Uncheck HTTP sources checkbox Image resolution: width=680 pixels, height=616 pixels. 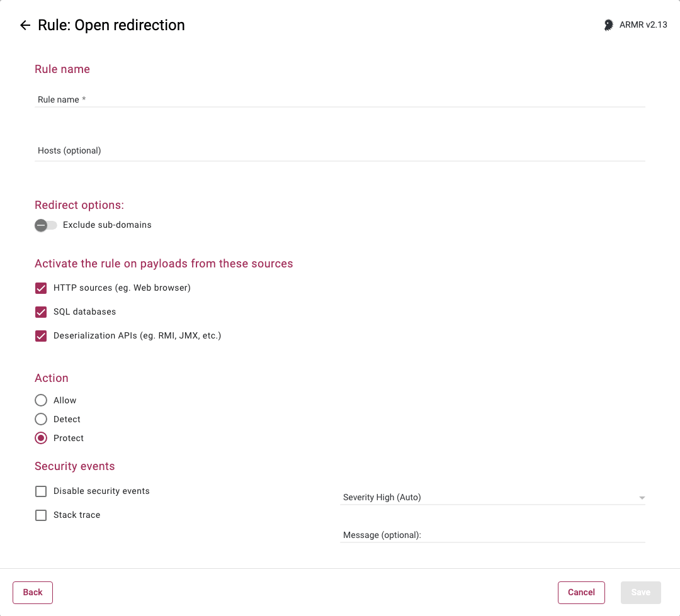tap(41, 288)
